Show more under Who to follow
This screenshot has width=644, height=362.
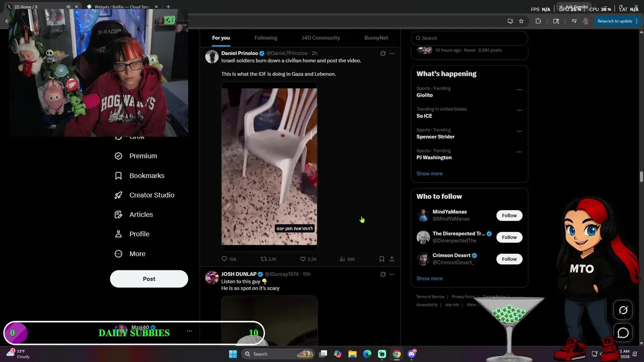[x=429, y=279]
